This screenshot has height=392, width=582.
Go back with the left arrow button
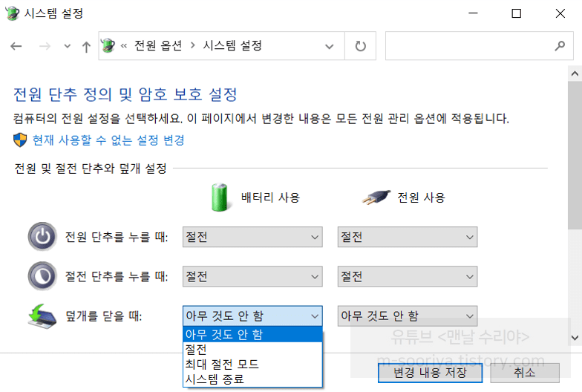[16, 46]
